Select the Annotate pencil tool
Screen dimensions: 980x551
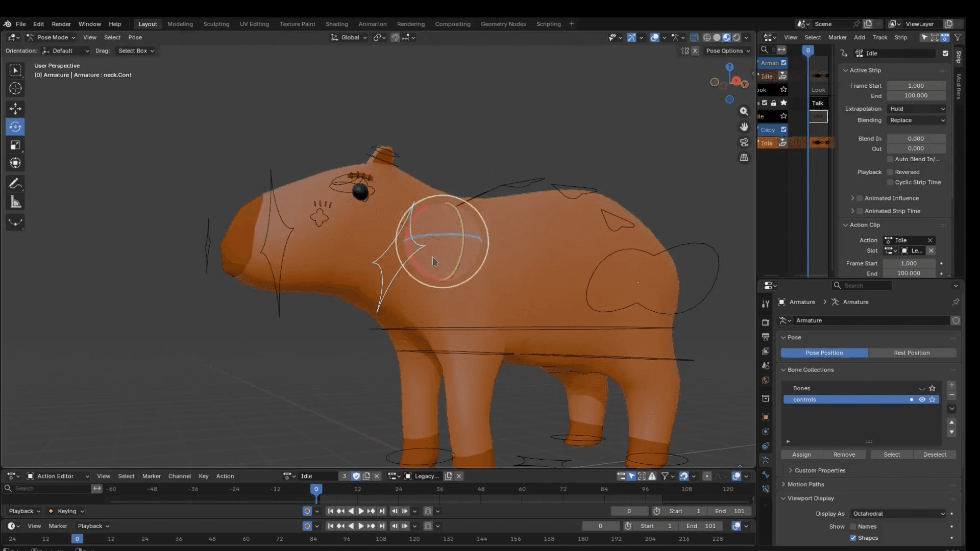[15, 184]
